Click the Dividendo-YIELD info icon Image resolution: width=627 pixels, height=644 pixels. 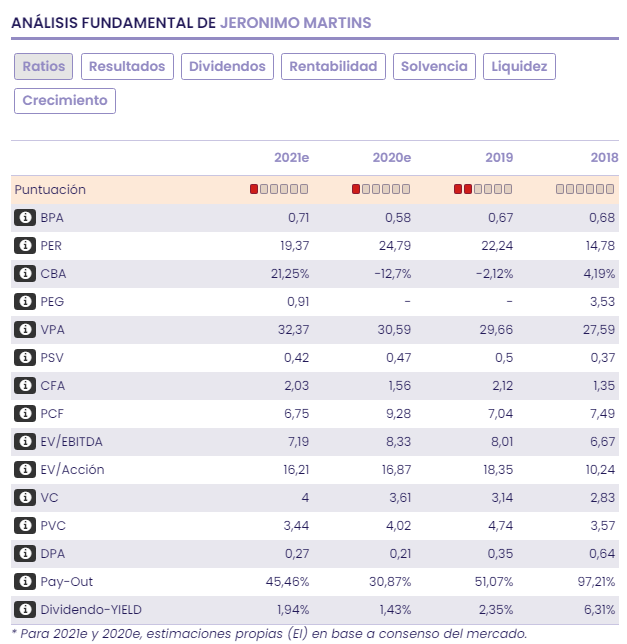25,610
